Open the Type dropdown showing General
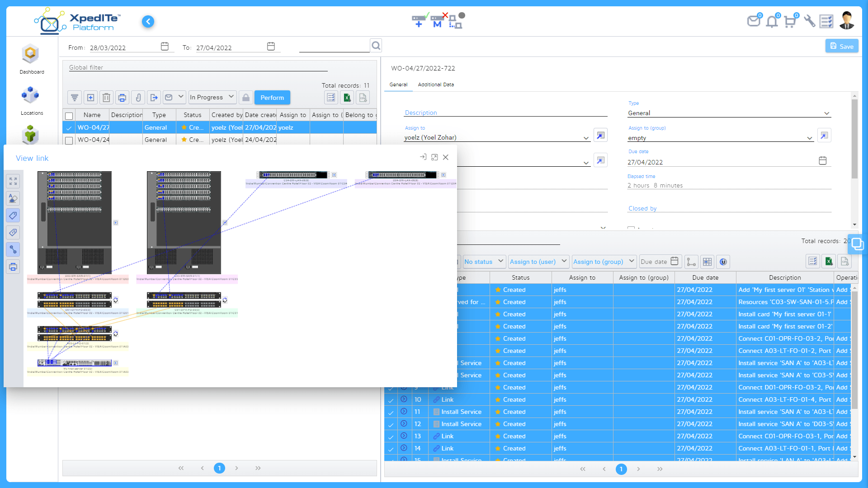Screen dimensions: 868x488 728,113
